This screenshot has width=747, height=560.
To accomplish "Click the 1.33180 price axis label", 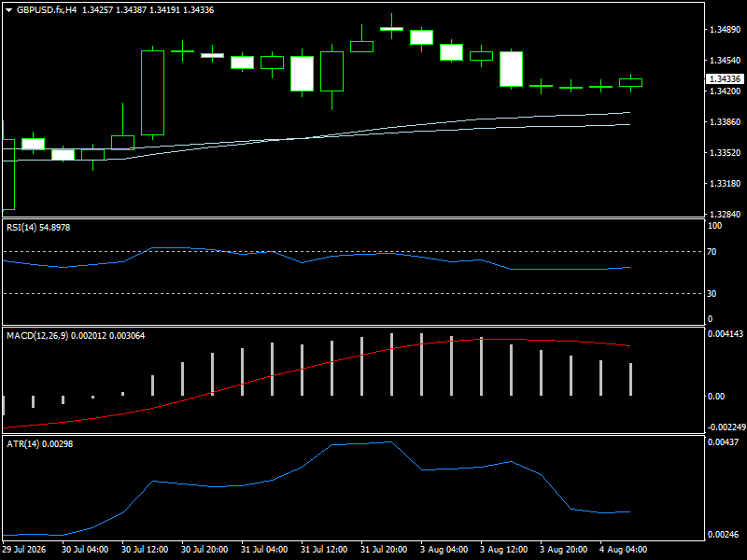I will click(726, 183).
